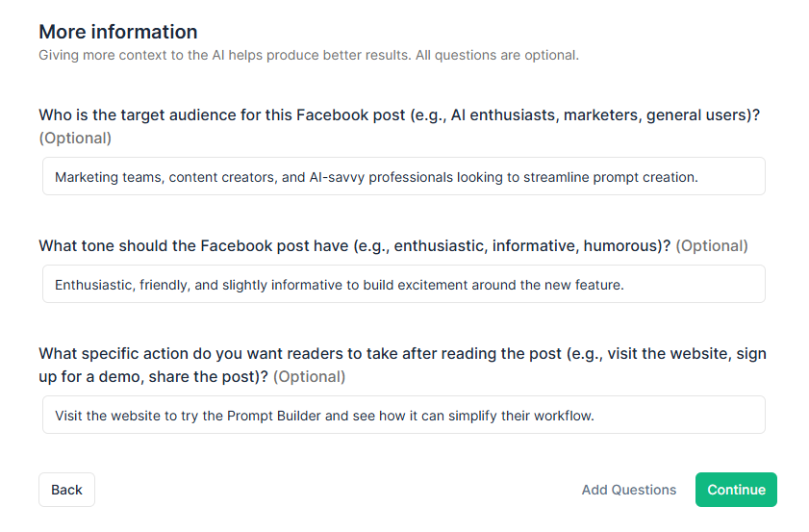Click the 'What tone should' question label
The height and width of the screenshot is (532, 809).
point(354,245)
